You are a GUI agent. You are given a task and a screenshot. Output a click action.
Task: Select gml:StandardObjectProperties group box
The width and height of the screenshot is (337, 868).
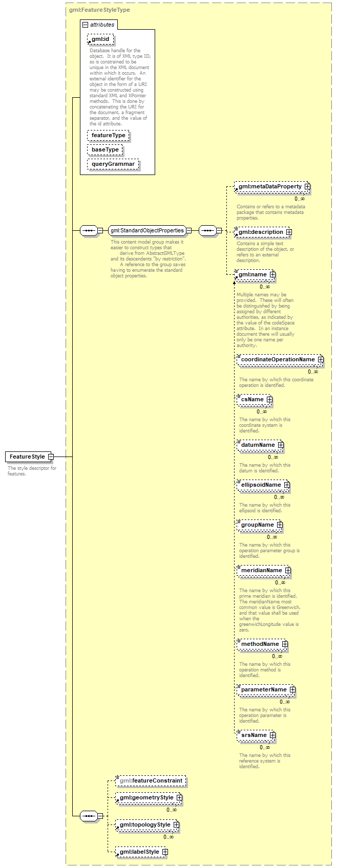coord(147,231)
